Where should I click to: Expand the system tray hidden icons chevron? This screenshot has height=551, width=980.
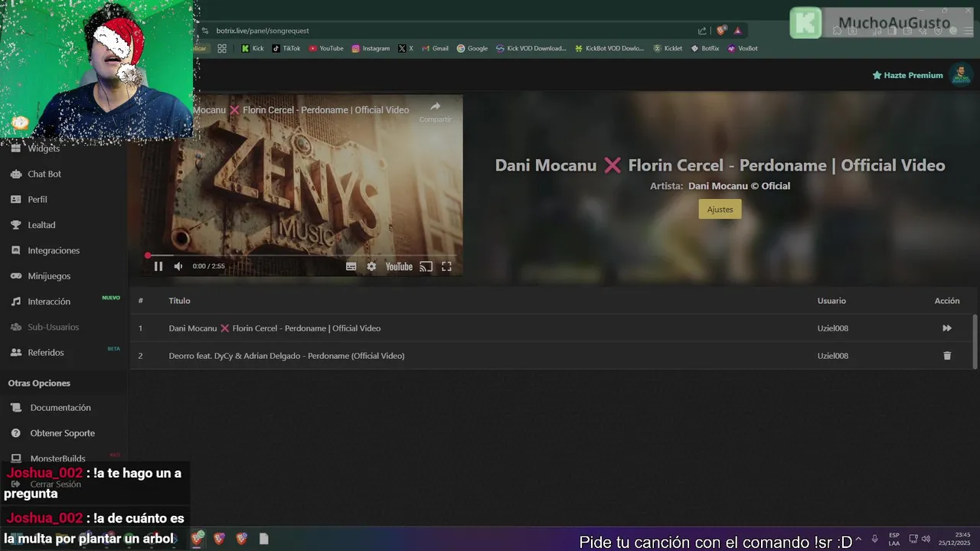tap(858, 540)
